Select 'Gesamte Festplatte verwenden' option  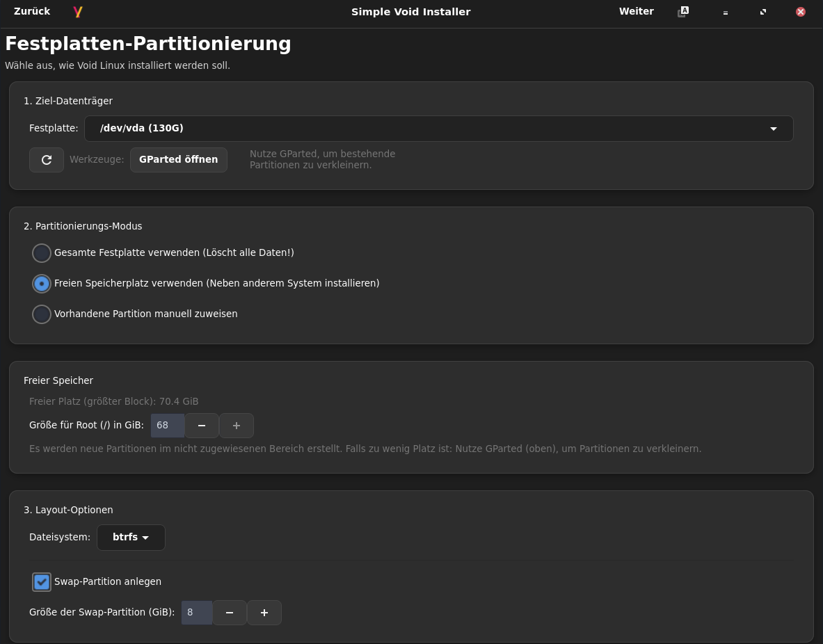pyautogui.click(x=42, y=253)
